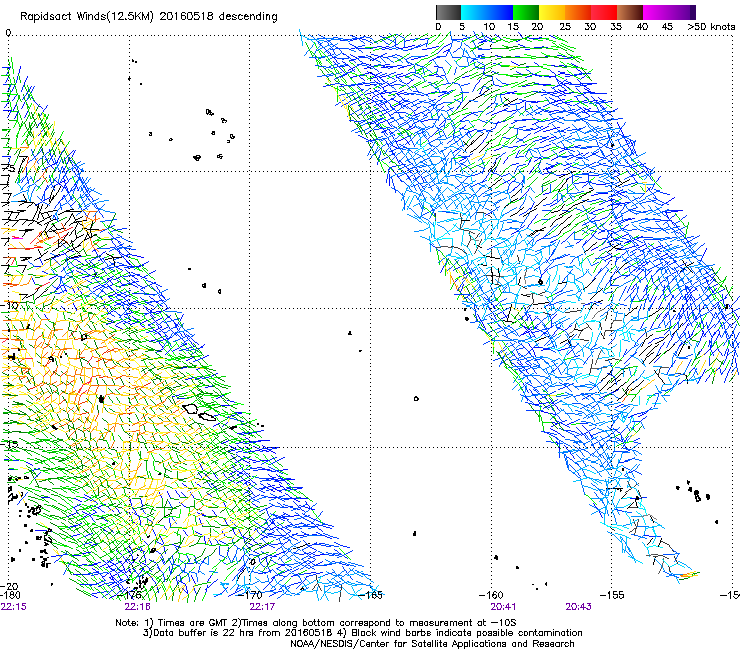Click the orange 25-30 knots legend segment
The image size is (740, 650).
(578, 12)
